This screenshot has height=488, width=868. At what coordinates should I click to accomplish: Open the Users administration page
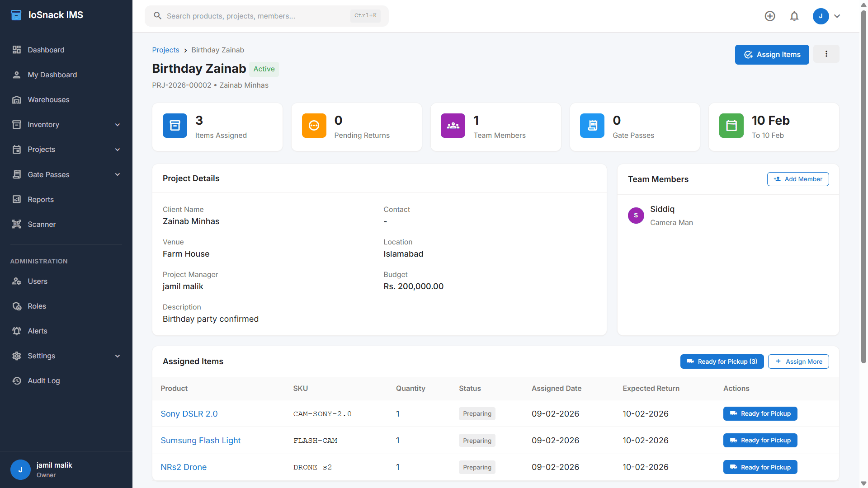tap(38, 281)
